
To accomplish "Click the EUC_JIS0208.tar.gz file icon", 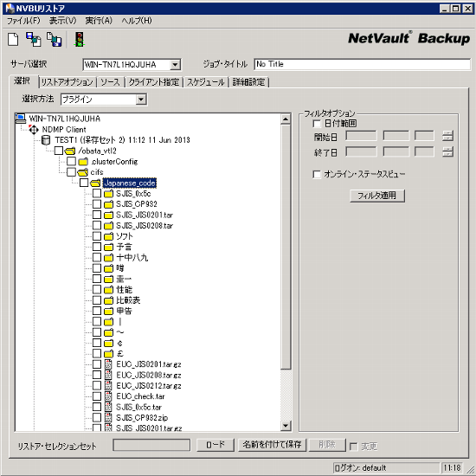I will [108, 375].
